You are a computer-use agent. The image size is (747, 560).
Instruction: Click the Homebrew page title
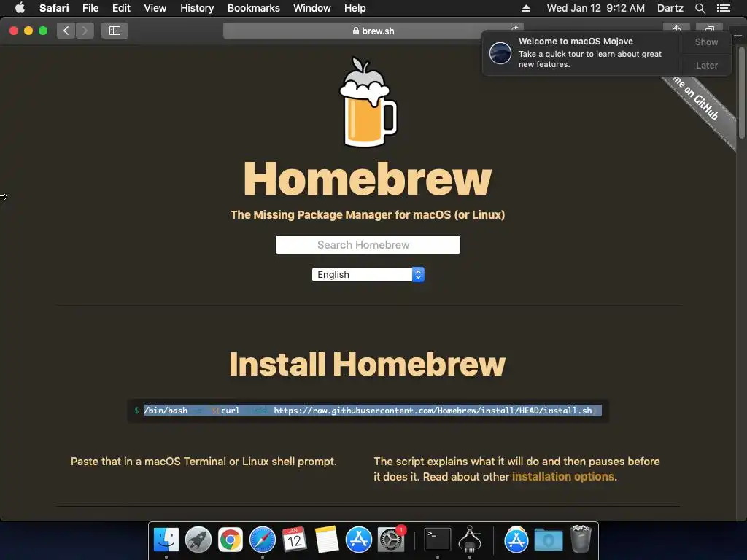(x=368, y=178)
